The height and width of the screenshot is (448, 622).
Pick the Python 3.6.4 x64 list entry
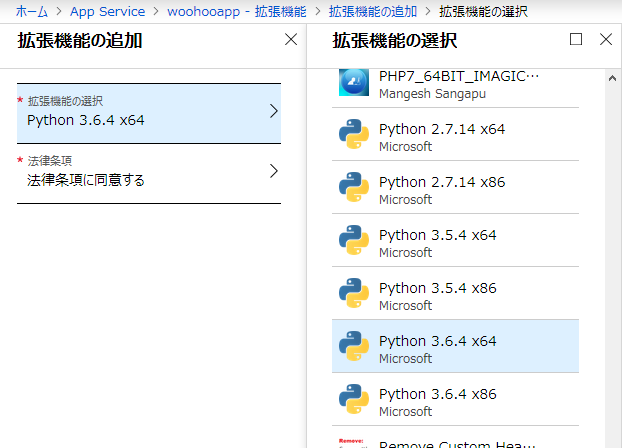[455, 346]
